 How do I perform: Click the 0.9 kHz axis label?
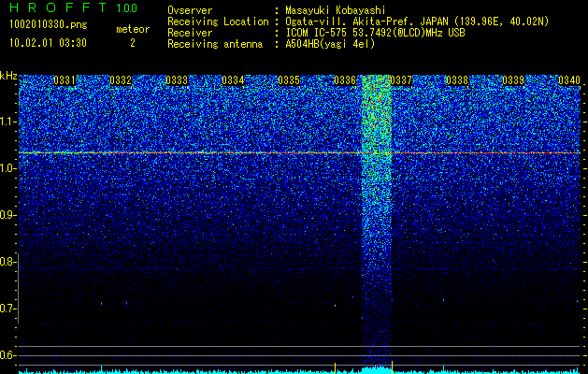[x=7, y=215]
